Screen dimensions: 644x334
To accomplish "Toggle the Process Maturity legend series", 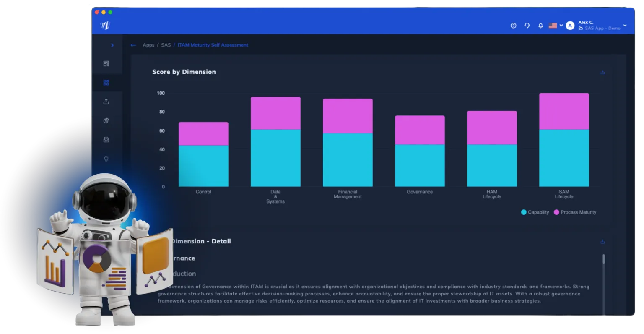I will [x=575, y=212].
